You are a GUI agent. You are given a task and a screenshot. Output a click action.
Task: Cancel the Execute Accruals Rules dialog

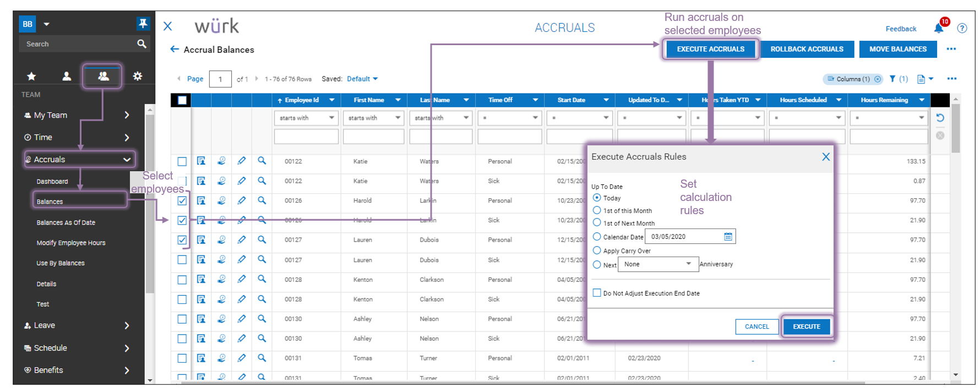tap(757, 326)
